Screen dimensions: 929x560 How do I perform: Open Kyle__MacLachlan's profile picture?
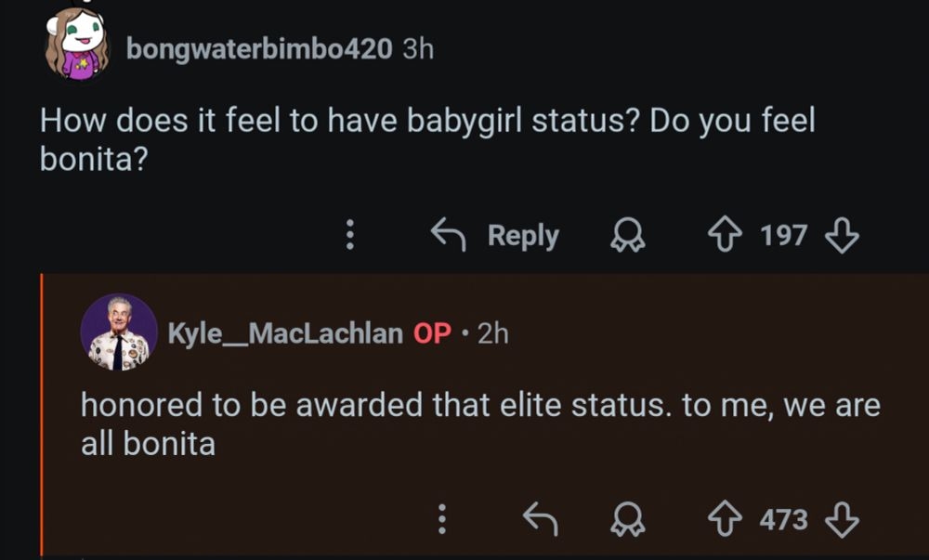[119, 332]
